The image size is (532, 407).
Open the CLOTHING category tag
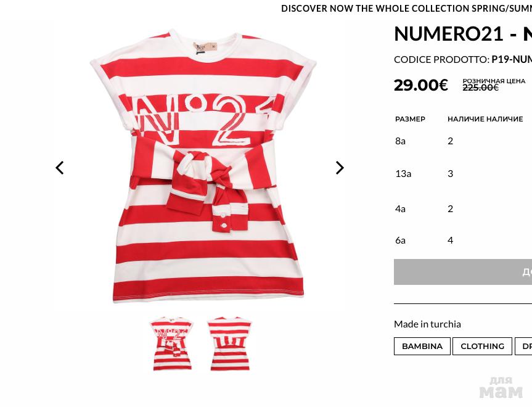pyautogui.click(x=482, y=346)
